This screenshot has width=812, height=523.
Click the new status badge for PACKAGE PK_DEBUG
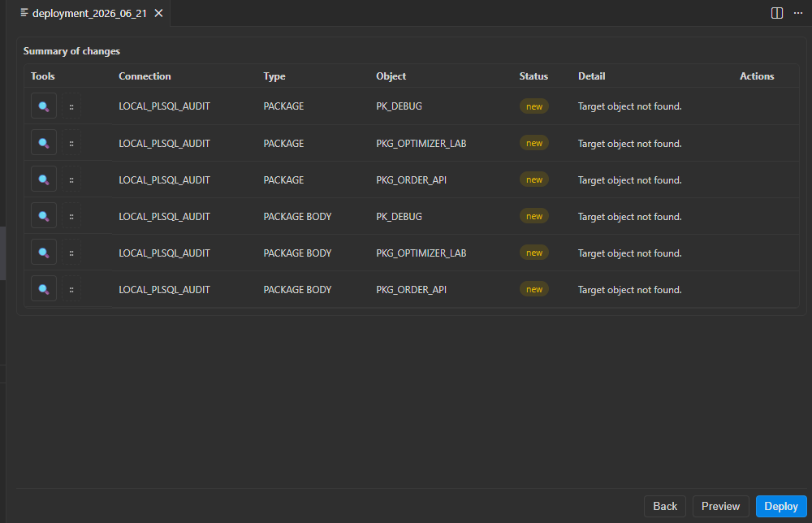(x=534, y=106)
